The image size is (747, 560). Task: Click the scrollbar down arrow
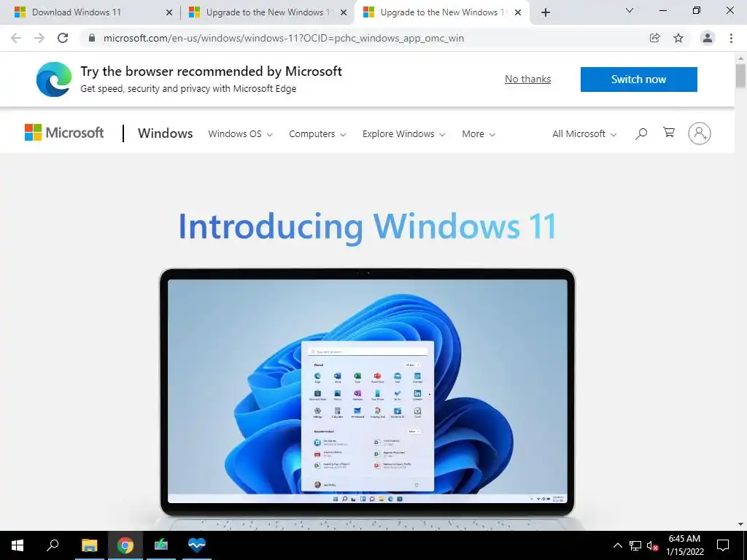point(741,524)
